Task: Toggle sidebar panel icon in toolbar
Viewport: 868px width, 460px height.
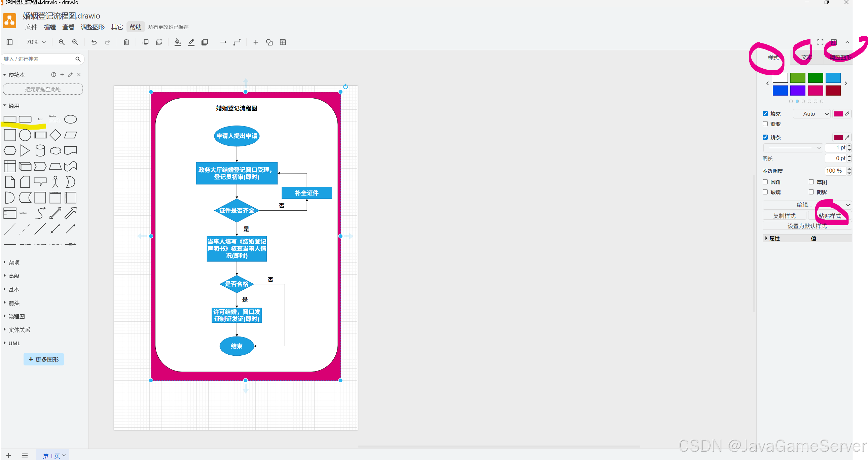Action: point(9,42)
